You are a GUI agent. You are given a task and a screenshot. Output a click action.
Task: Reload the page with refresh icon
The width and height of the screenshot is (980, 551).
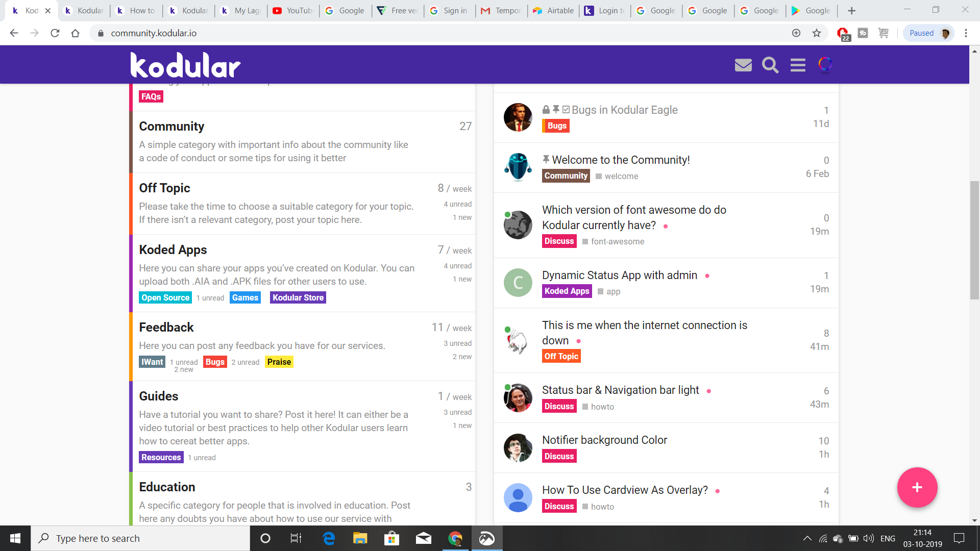pyautogui.click(x=55, y=33)
